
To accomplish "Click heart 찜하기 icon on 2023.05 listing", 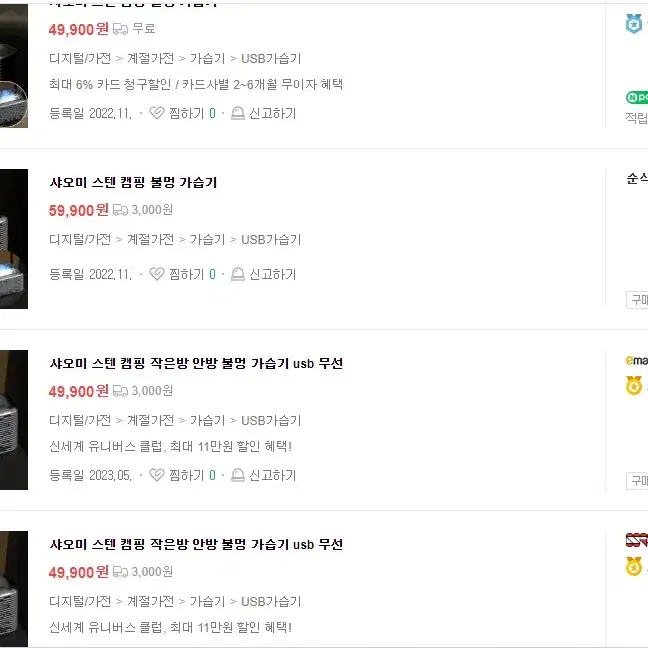I will click(x=157, y=474).
